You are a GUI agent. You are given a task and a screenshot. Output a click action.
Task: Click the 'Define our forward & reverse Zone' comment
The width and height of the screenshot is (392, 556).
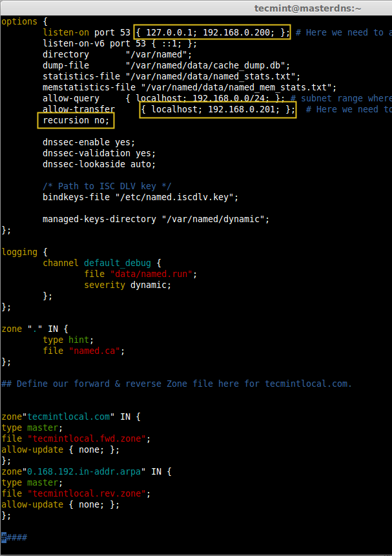tap(176, 384)
